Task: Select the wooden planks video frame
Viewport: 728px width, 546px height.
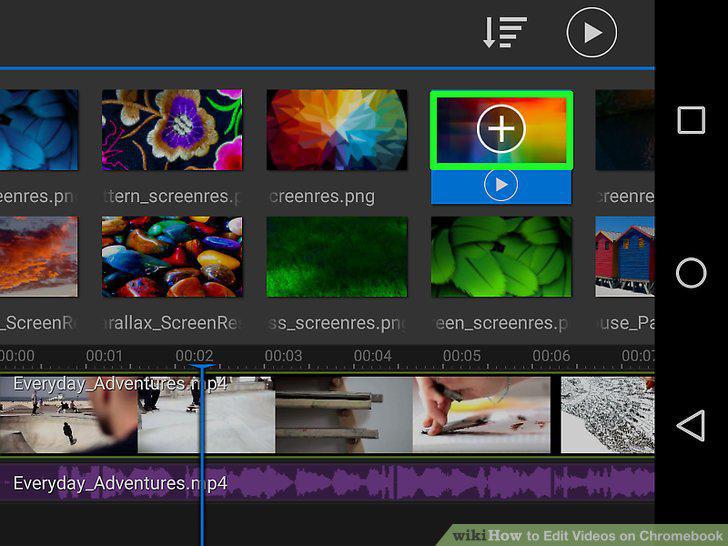Action: (x=344, y=415)
